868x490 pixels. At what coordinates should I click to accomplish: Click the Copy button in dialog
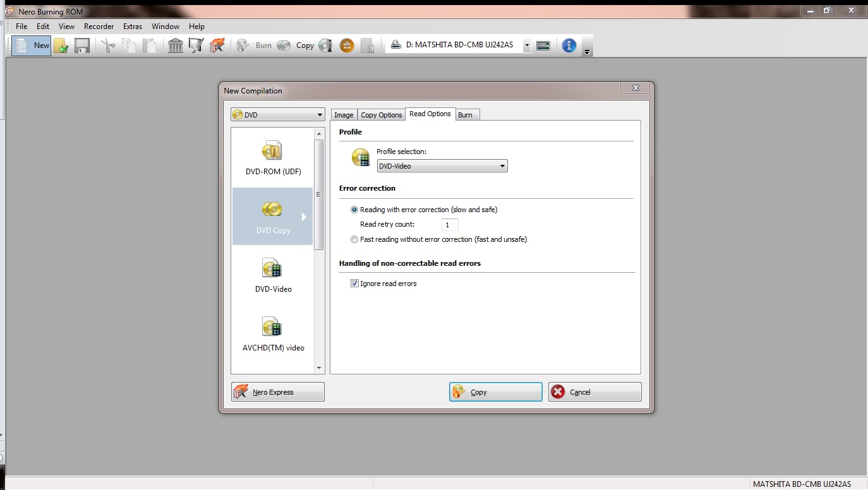(x=495, y=392)
